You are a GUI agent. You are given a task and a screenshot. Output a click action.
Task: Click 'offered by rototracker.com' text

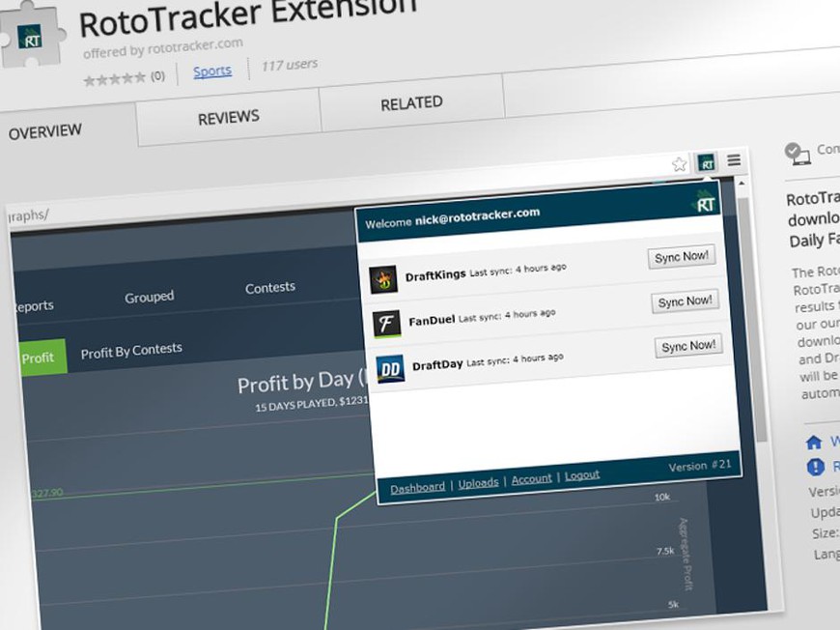(163, 47)
